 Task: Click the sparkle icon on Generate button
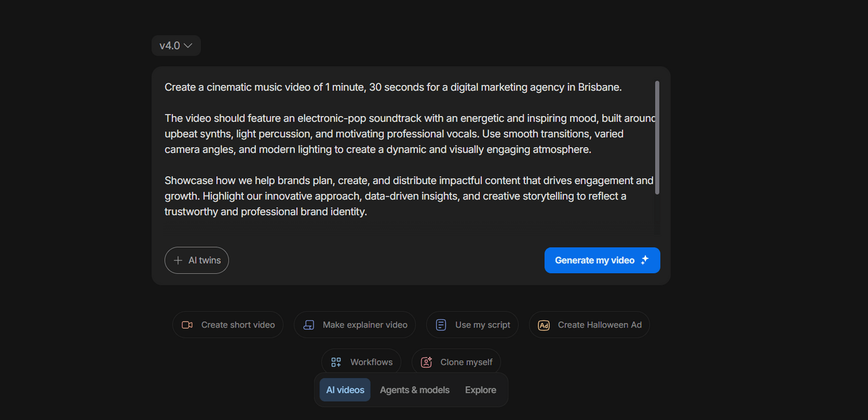coord(645,260)
